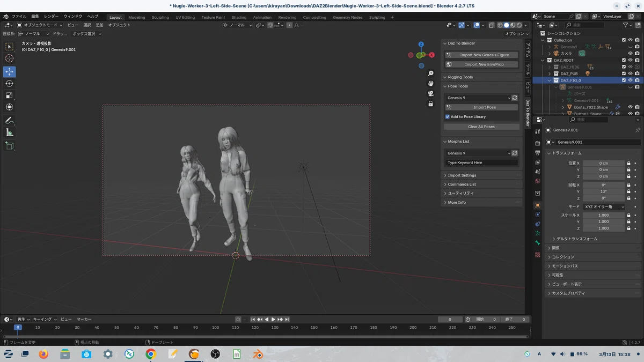Open the Pose Tools Genesis 9 dropdown

(x=478, y=98)
